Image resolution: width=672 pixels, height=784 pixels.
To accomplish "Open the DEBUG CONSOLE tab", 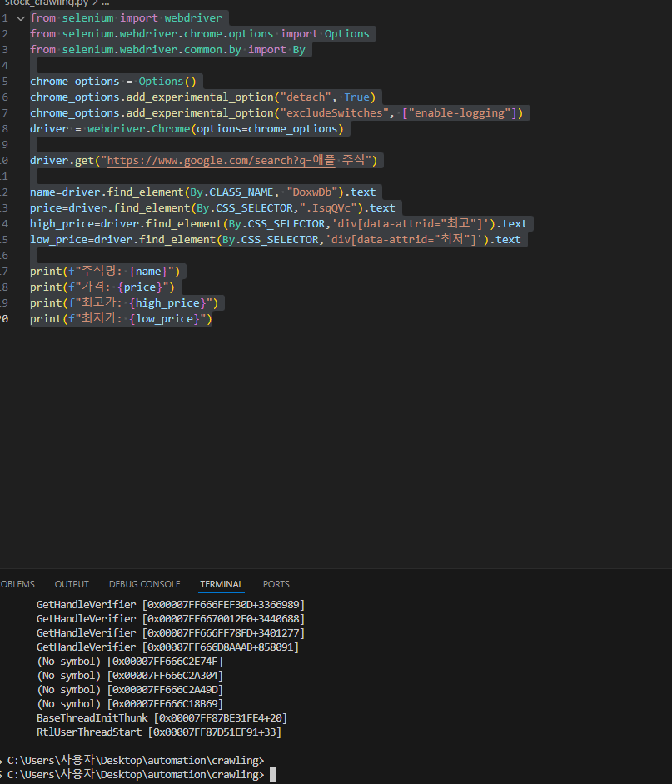I will pyautogui.click(x=144, y=584).
